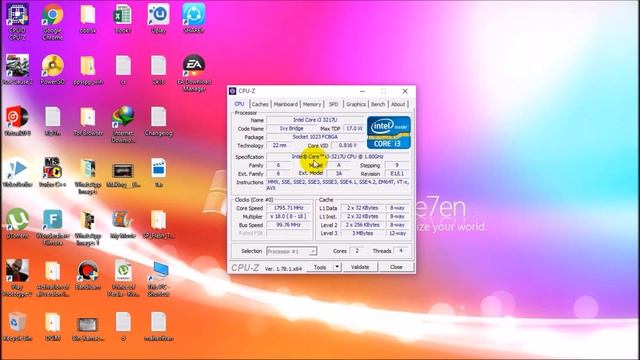Launch Google Chrome from the desktop
The image size is (640, 360).
[x=52, y=21]
